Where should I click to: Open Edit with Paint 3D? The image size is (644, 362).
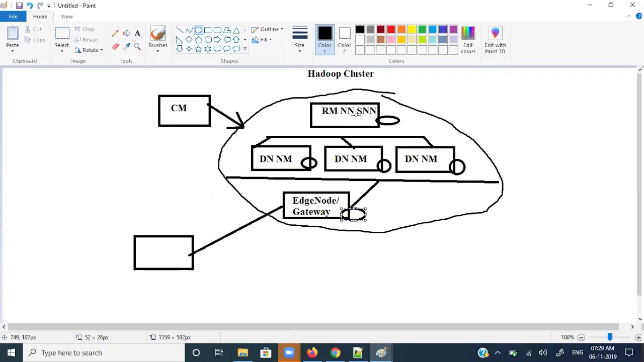tap(495, 40)
